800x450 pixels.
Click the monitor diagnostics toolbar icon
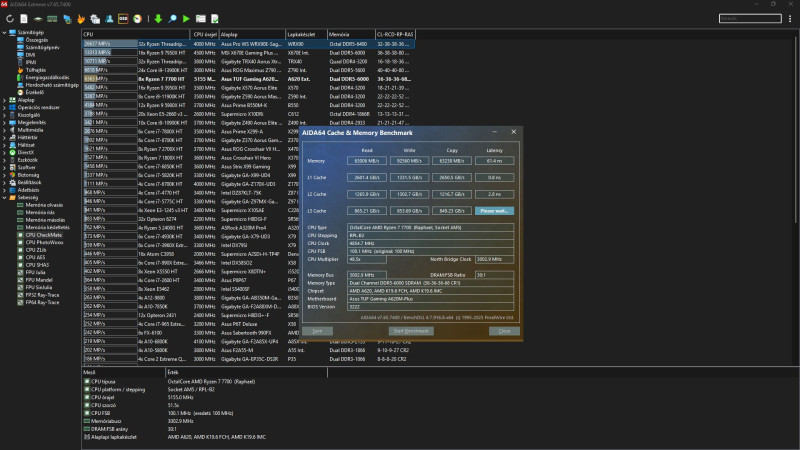[95, 19]
